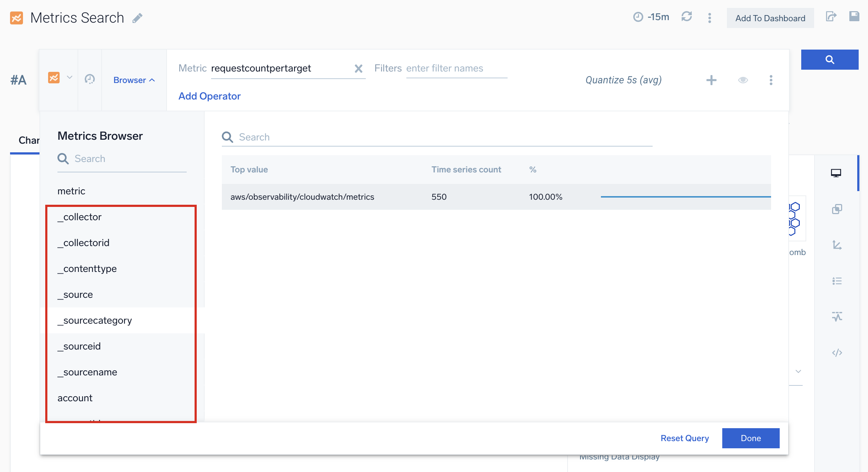Toggle query #A visibility with the eye icon
This screenshot has height=472, width=868.
[743, 80]
